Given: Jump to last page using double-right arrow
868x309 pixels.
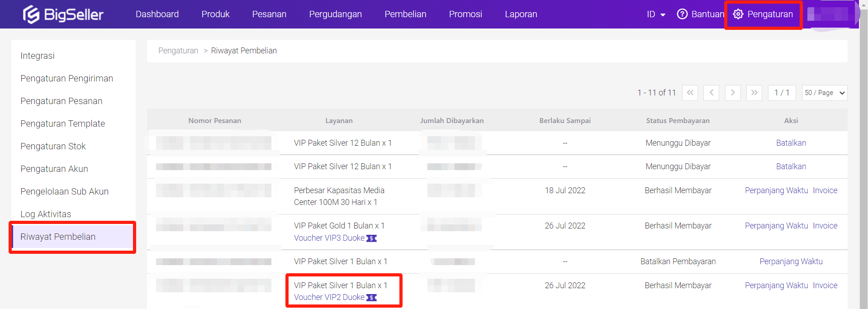Looking at the screenshot, I should (x=754, y=93).
